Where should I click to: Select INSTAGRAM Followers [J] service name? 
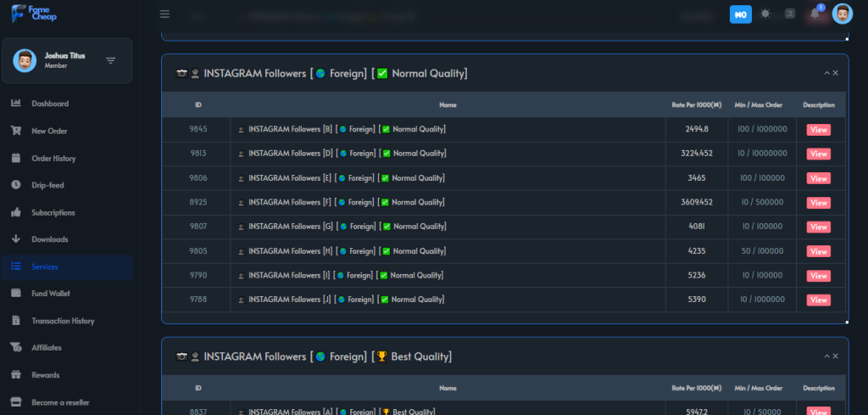pyautogui.click(x=341, y=300)
